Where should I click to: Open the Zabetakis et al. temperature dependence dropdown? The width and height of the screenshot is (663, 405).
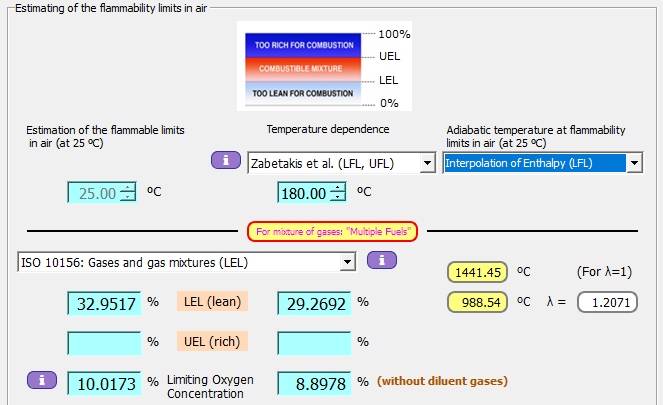(x=427, y=164)
